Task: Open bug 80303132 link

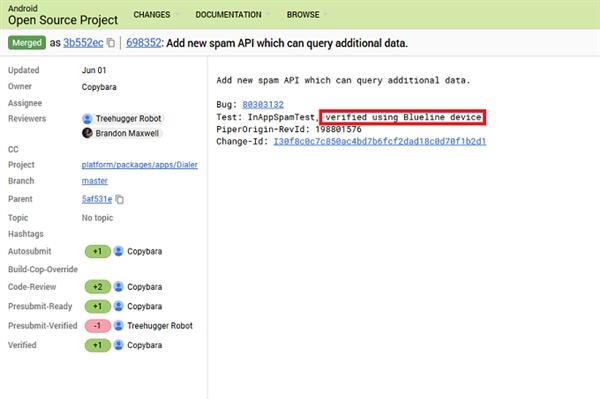Action: coord(263,104)
